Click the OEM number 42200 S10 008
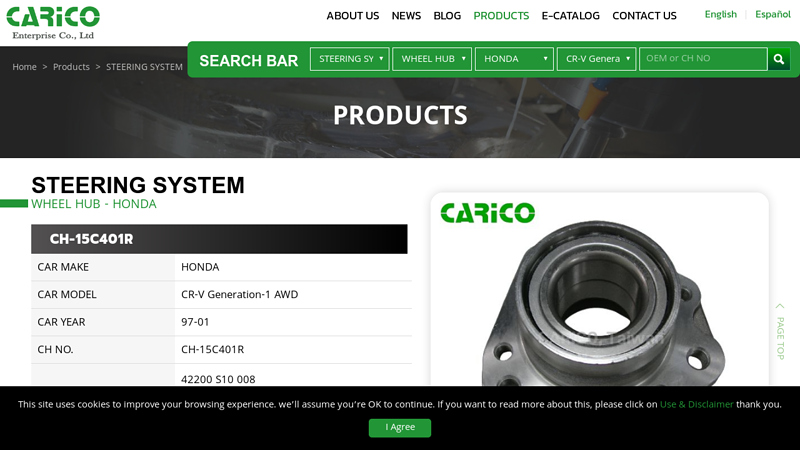 tap(218, 379)
